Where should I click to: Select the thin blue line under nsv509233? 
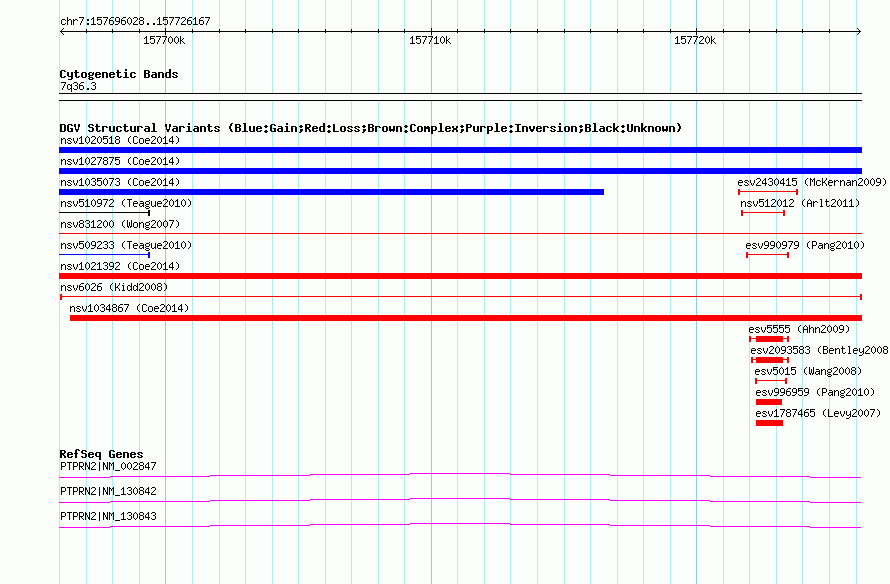104,255
